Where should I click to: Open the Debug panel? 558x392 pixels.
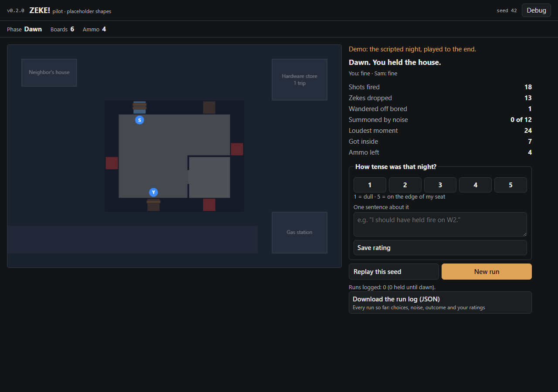coord(536,10)
